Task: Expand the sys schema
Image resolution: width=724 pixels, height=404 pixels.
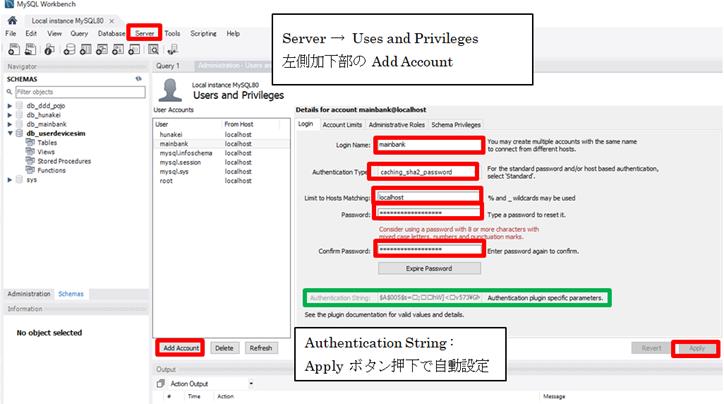Action: (x=10, y=180)
